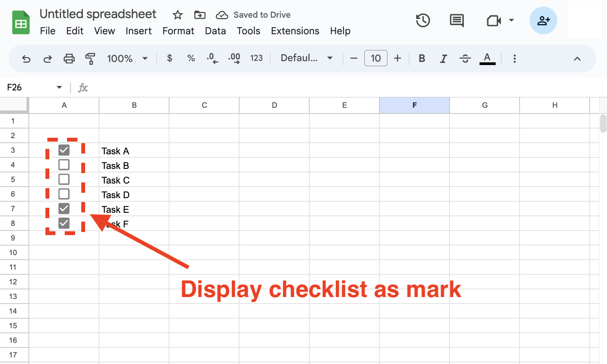
Task: Open the move to folder icon
Action: tap(200, 15)
